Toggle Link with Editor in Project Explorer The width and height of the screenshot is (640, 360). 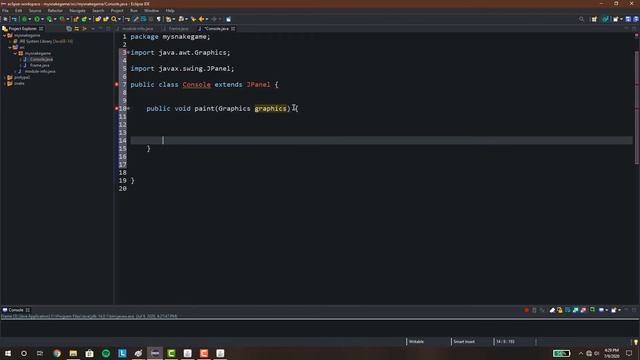pyautogui.click(x=77, y=29)
